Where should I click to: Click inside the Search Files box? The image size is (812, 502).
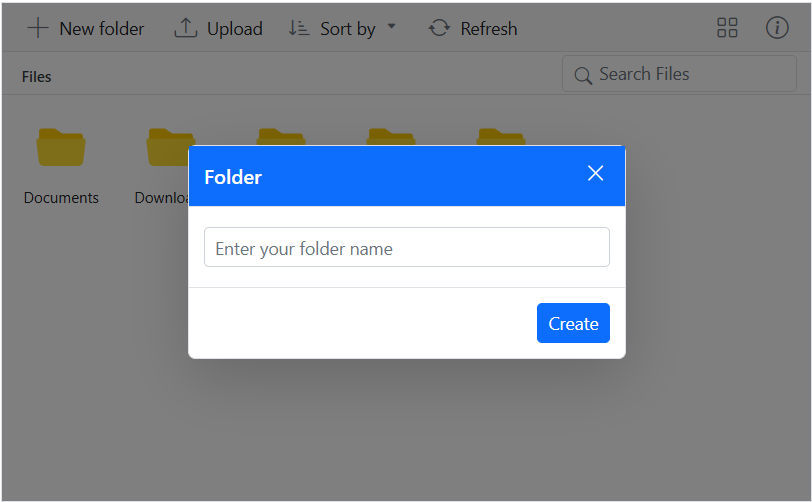coord(680,74)
